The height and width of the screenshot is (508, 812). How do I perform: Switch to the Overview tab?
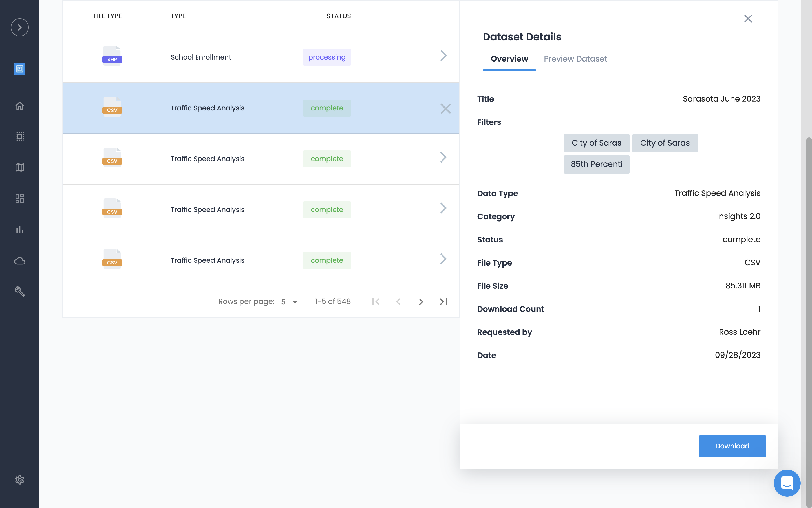click(x=509, y=59)
